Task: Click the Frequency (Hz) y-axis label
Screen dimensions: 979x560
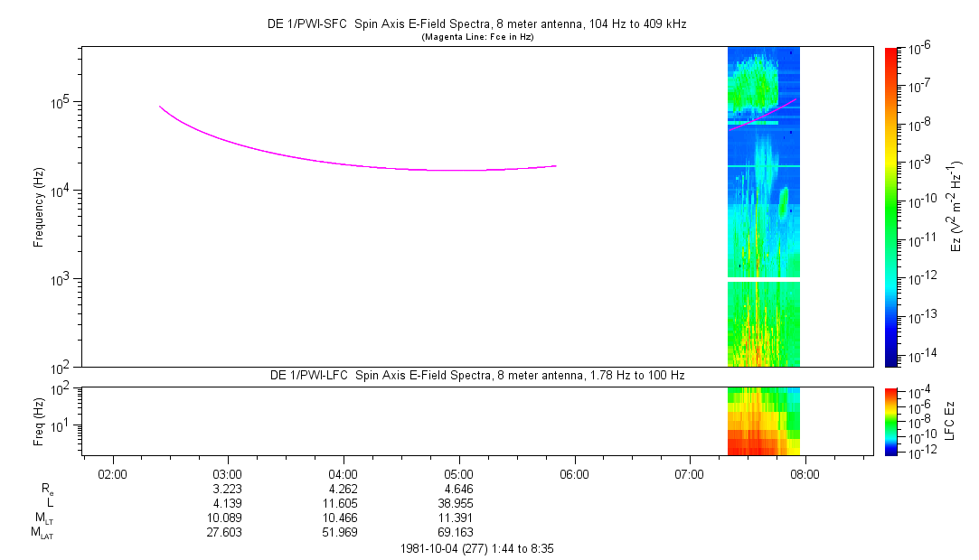Action: (x=39, y=207)
